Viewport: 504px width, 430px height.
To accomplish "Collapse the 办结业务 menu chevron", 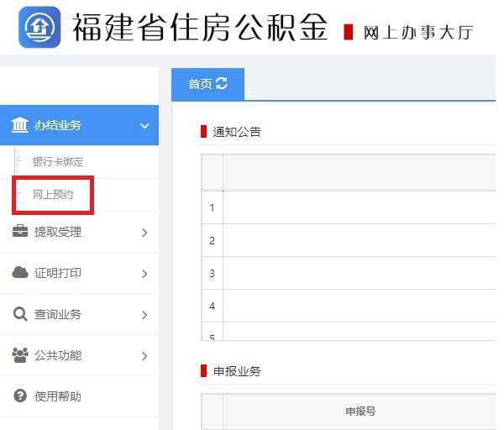I will [144, 126].
